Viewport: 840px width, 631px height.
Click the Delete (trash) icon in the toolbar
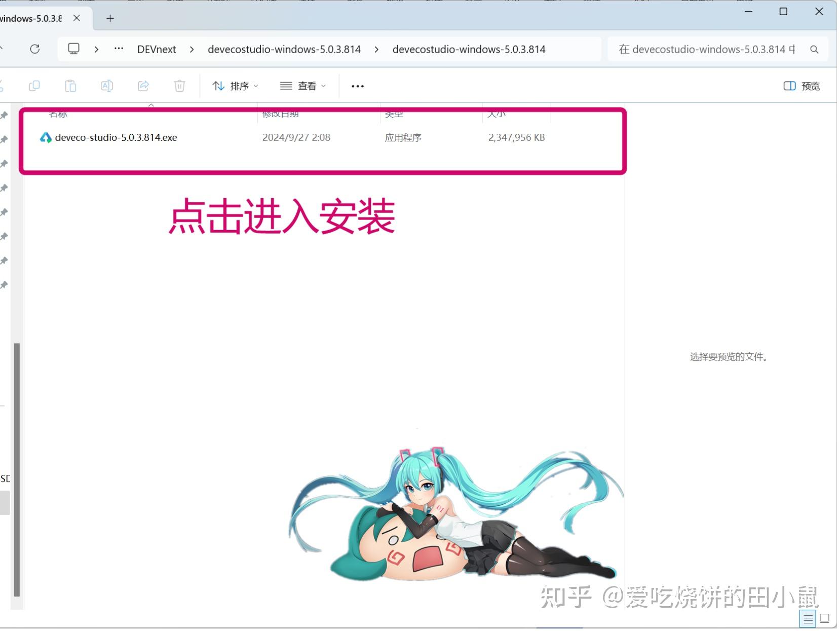click(179, 86)
